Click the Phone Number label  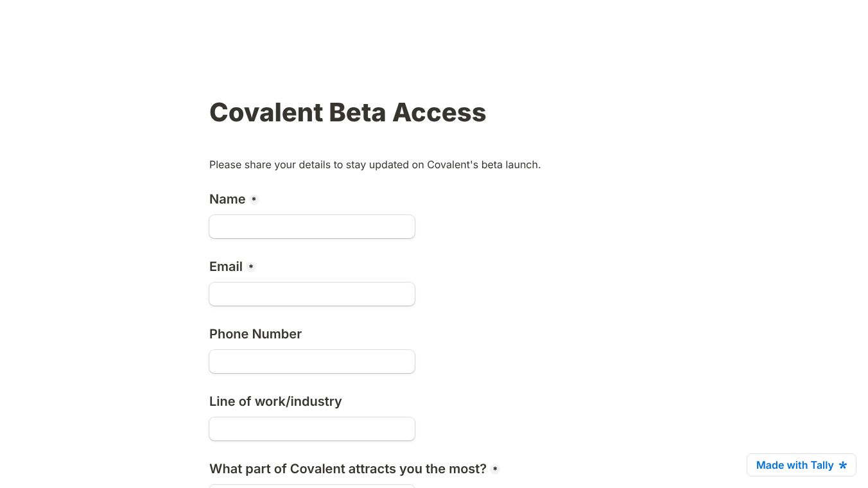(255, 334)
